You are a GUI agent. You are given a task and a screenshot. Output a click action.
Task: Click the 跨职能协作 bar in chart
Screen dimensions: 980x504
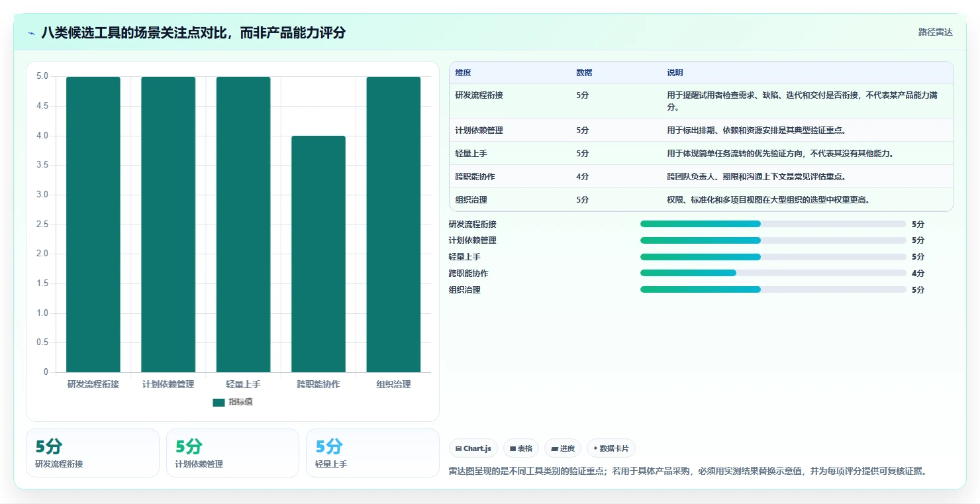(318, 254)
